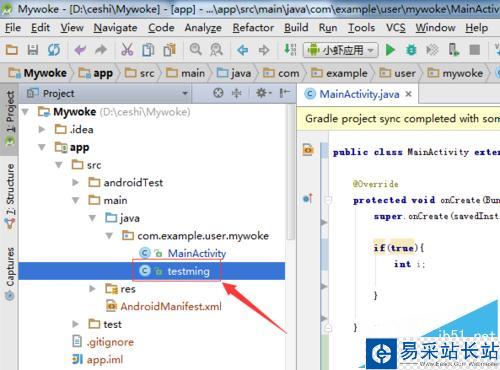Viewport: 500px width, 370px height.
Task: Click the Cut scissors icon
Action: (x=127, y=50)
